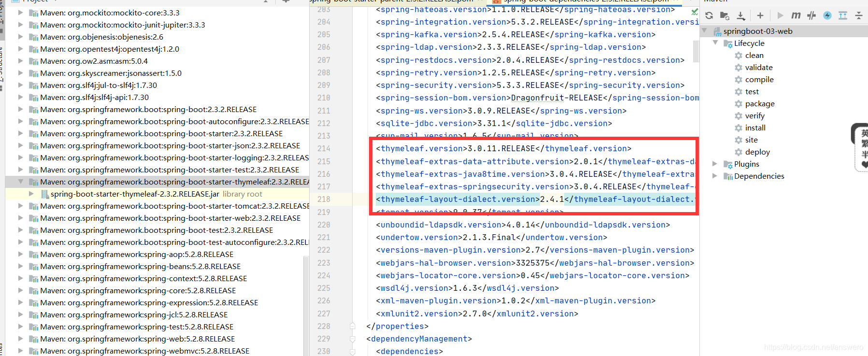The width and height of the screenshot is (868, 356).
Task: Click the undertow.version 2.1.3.Final line
Action: (492, 238)
